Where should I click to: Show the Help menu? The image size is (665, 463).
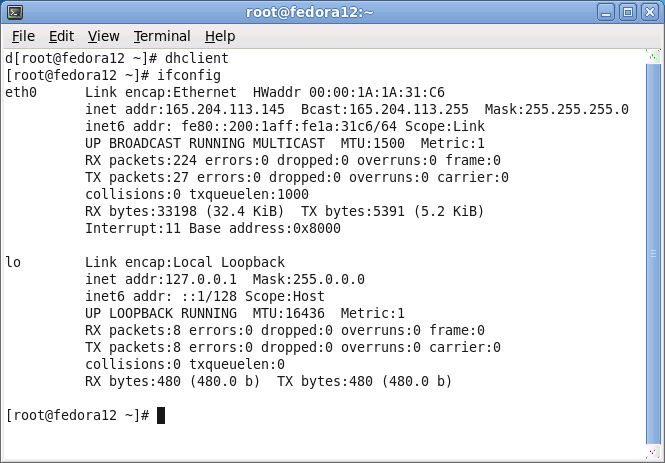[220, 36]
